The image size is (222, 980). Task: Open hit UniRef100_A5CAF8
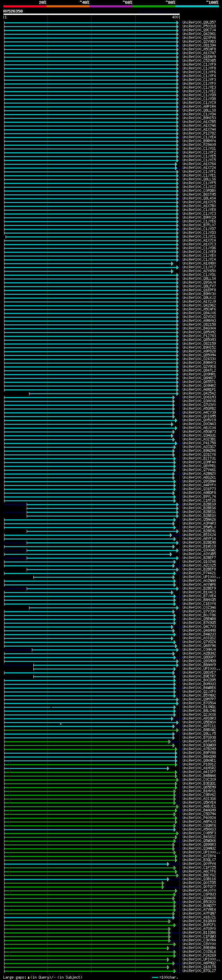[199, 49]
